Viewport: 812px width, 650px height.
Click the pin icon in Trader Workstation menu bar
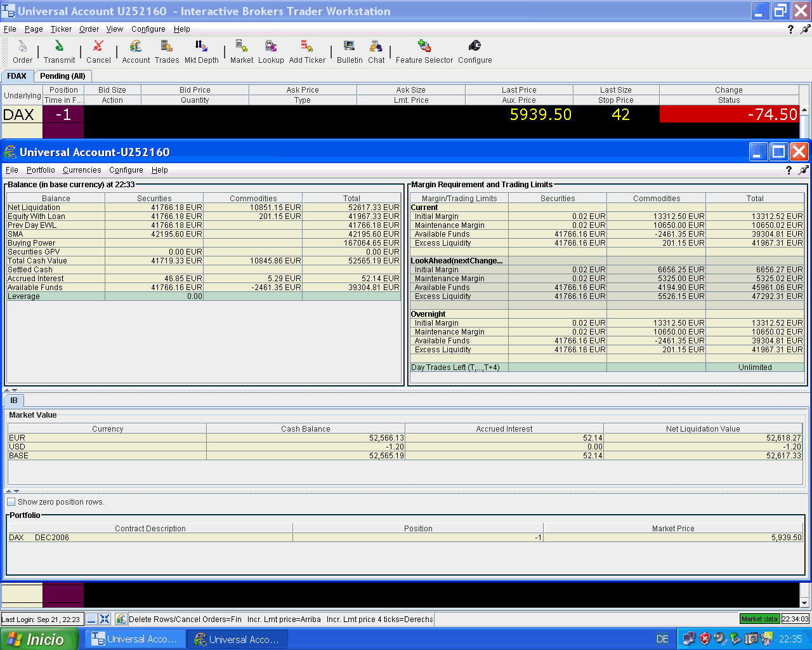pyautogui.click(x=805, y=29)
